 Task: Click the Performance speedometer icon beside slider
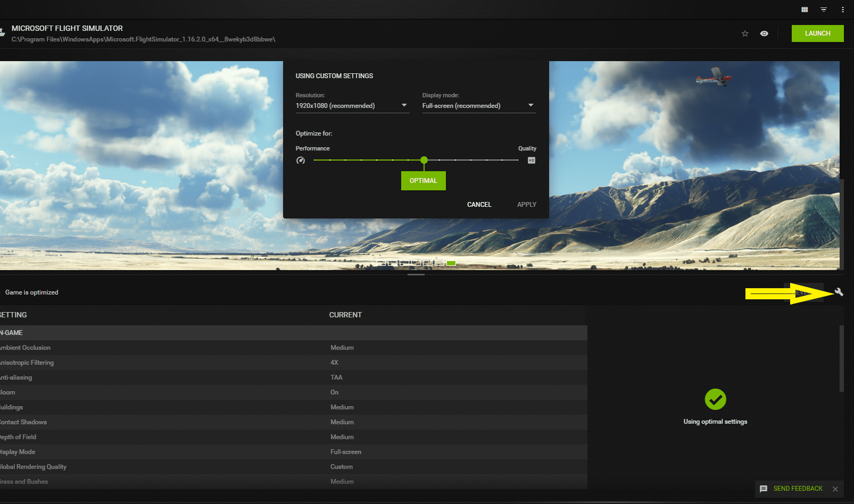pyautogui.click(x=301, y=160)
